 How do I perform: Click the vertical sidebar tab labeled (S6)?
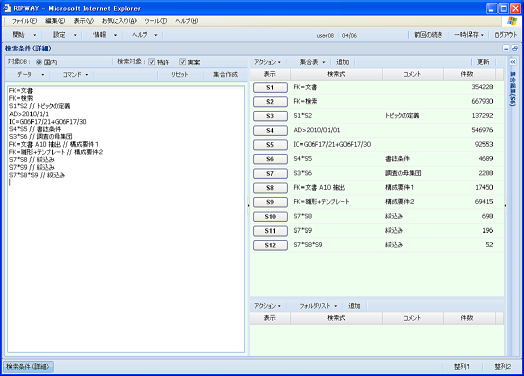click(513, 89)
